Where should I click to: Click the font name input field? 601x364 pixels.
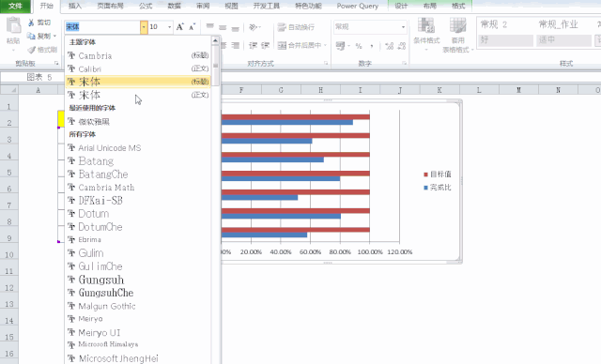102,27
